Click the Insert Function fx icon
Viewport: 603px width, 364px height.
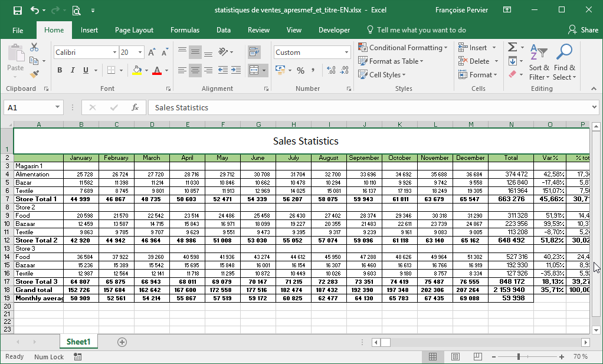tap(135, 107)
